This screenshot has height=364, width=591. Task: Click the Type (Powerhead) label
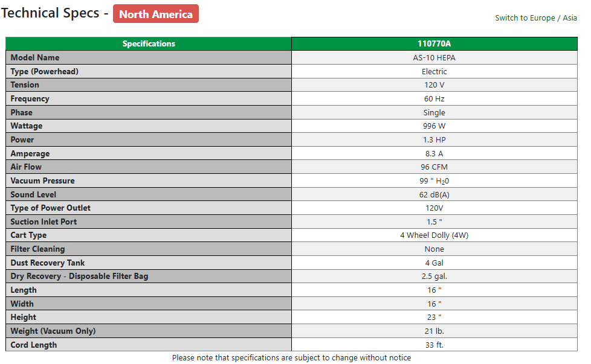pos(45,71)
